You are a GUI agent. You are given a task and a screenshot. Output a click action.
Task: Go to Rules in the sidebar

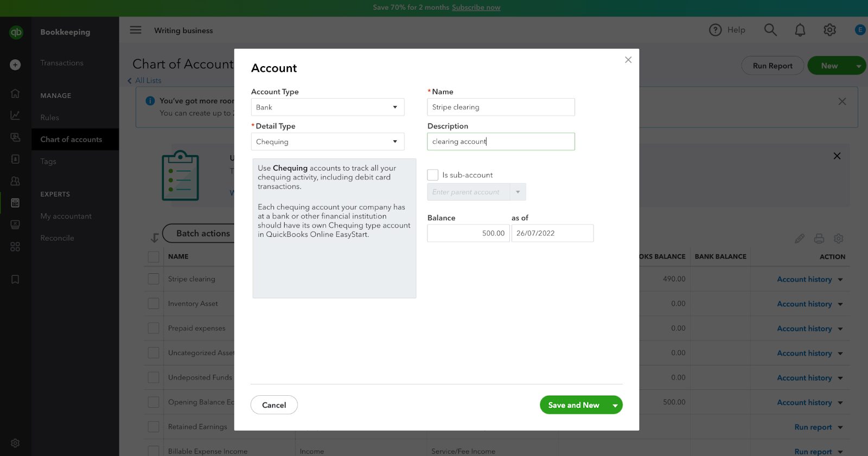pos(49,118)
